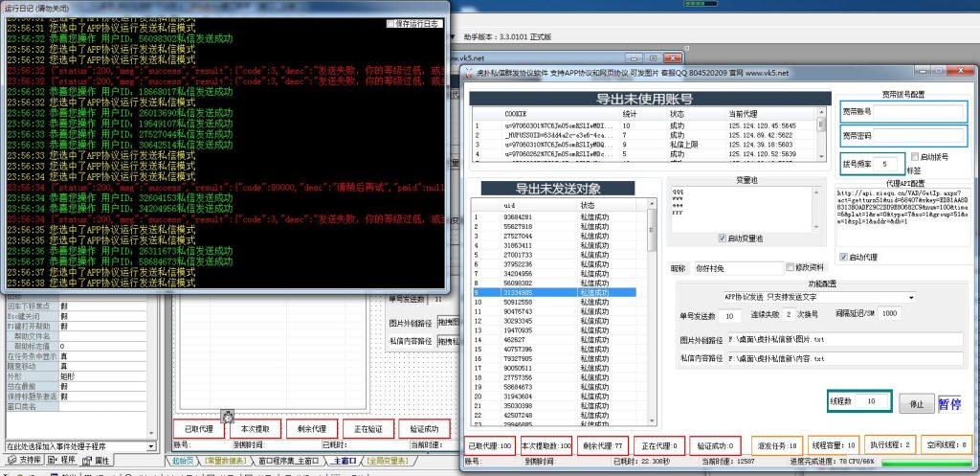Click the 已取代理 label in the designer form
This screenshot has width=980, height=476.
coord(199,429)
